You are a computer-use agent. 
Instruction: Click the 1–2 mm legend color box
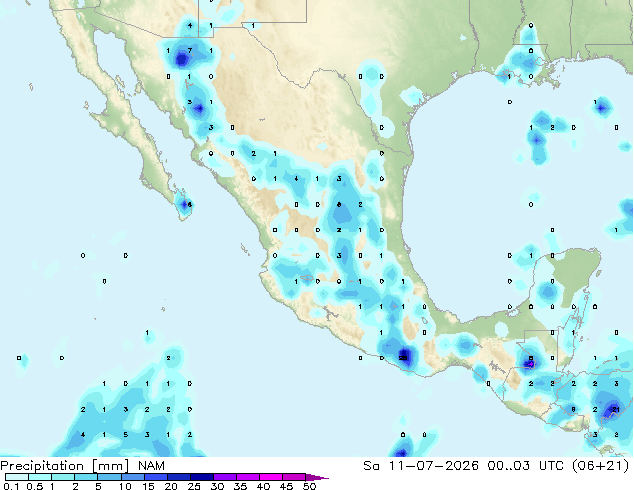(x=63, y=477)
